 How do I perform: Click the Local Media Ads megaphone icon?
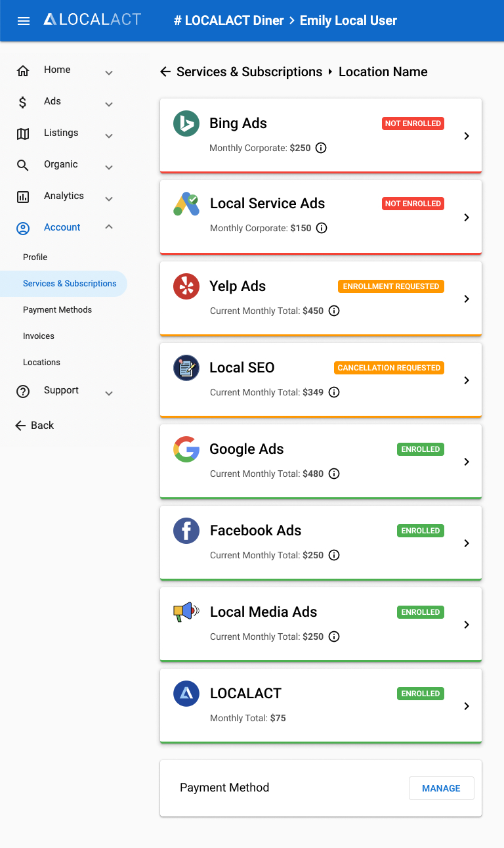[x=186, y=612]
